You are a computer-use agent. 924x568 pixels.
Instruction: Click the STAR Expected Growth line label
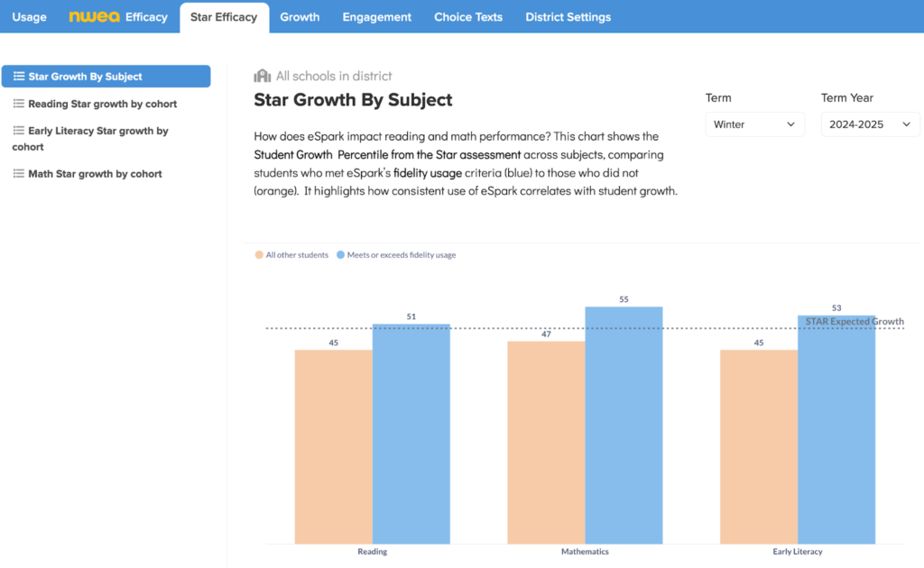tap(855, 321)
